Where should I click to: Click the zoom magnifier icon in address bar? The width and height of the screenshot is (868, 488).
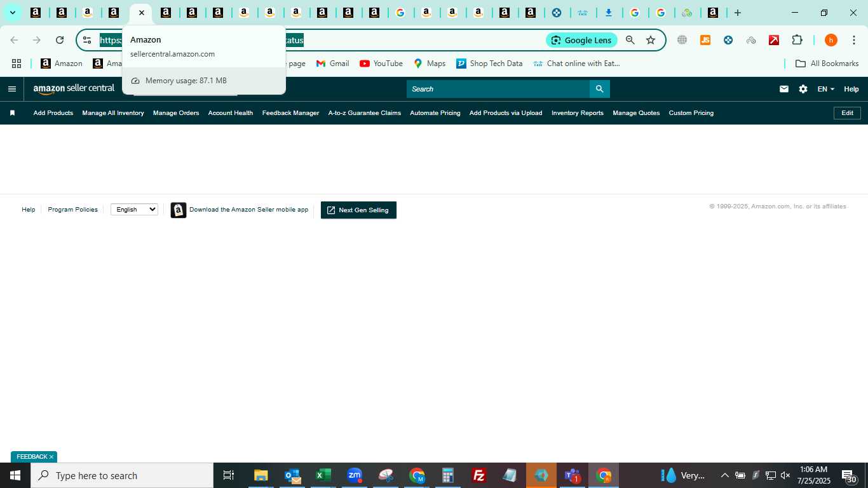[x=630, y=40]
